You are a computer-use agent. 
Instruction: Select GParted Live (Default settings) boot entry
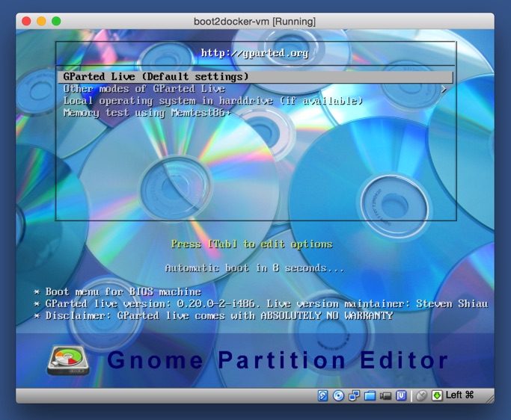255,77
